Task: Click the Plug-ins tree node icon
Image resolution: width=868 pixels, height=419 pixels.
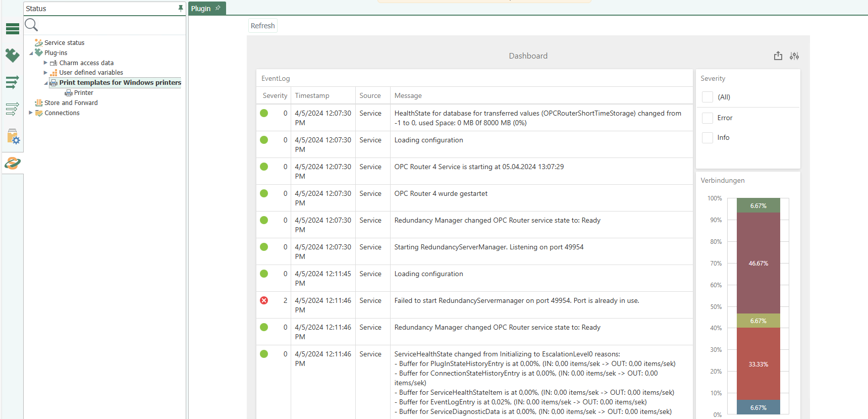Action: click(39, 53)
